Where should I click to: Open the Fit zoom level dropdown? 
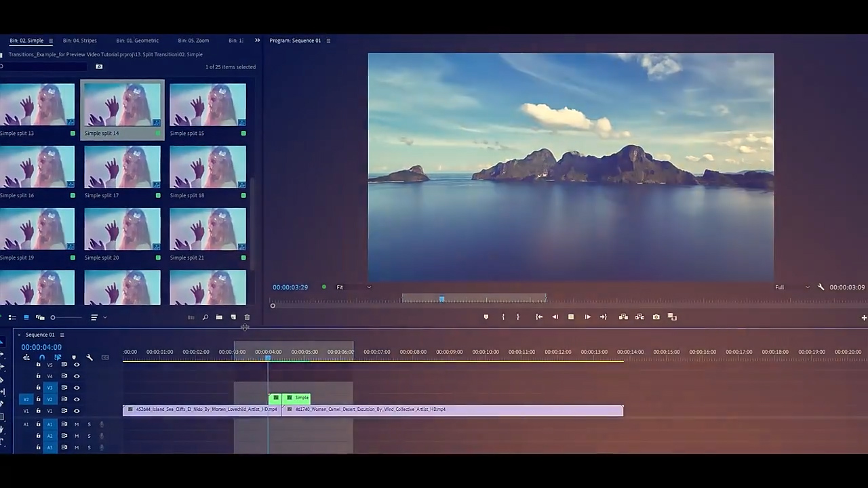(353, 287)
